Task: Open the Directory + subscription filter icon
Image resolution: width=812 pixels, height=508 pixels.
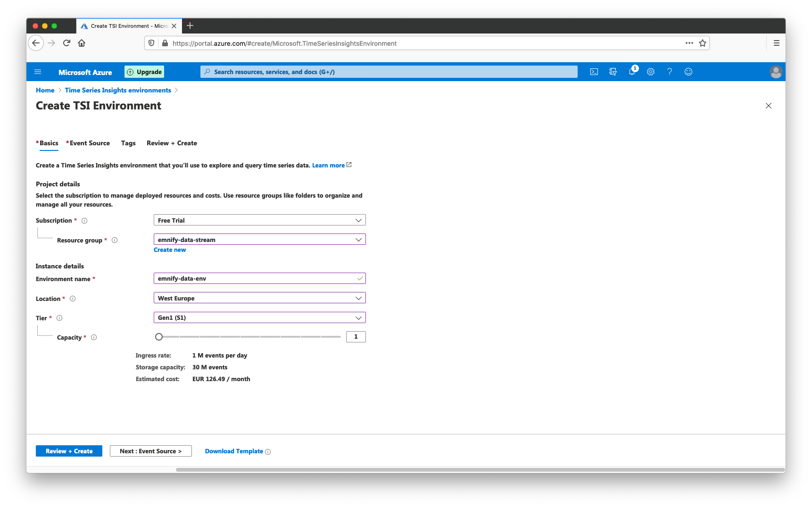Action: point(613,72)
